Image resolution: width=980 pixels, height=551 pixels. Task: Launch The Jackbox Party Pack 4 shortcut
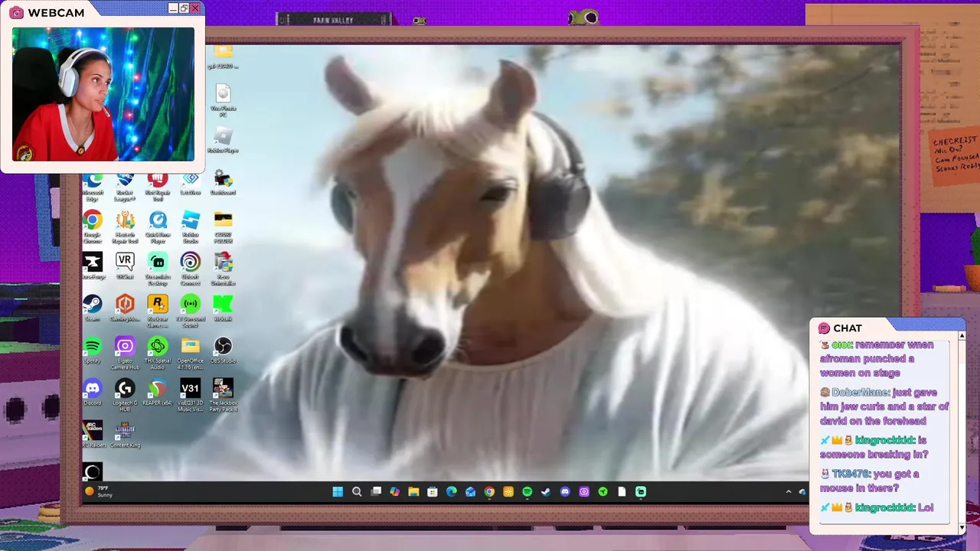[x=223, y=395]
